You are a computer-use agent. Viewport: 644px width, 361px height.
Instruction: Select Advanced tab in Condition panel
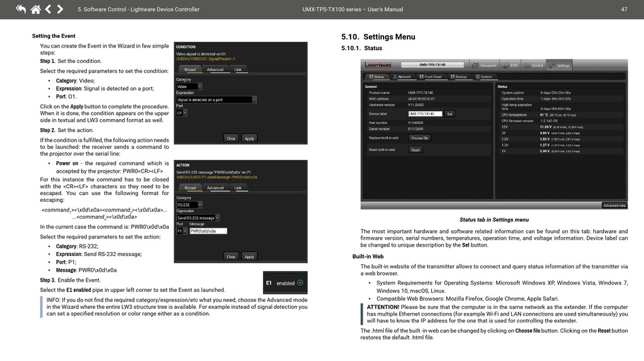[215, 69]
